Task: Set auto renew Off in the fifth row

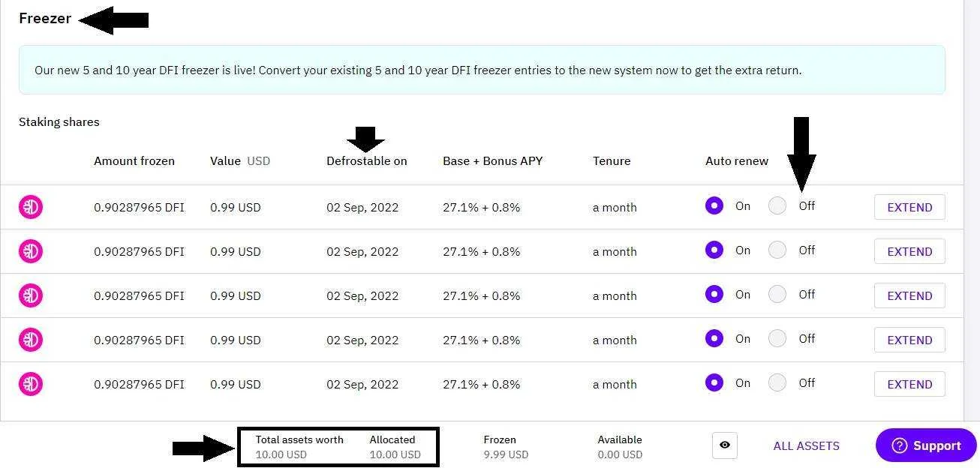Action: point(777,382)
